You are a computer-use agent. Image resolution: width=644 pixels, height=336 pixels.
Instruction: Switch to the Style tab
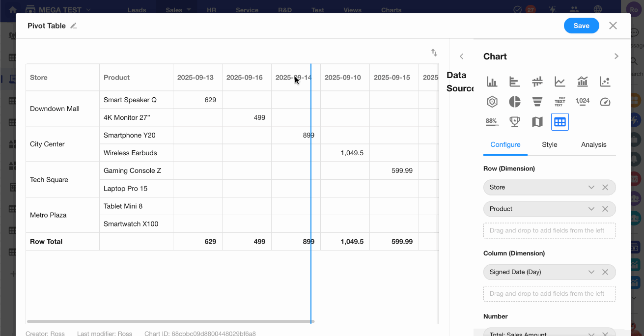549,144
